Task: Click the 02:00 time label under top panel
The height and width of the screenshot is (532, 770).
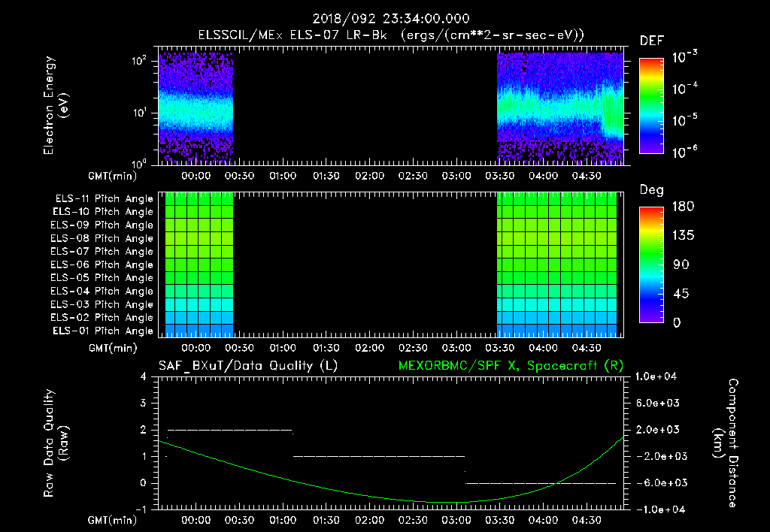Action: pyautogui.click(x=369, y=176)
